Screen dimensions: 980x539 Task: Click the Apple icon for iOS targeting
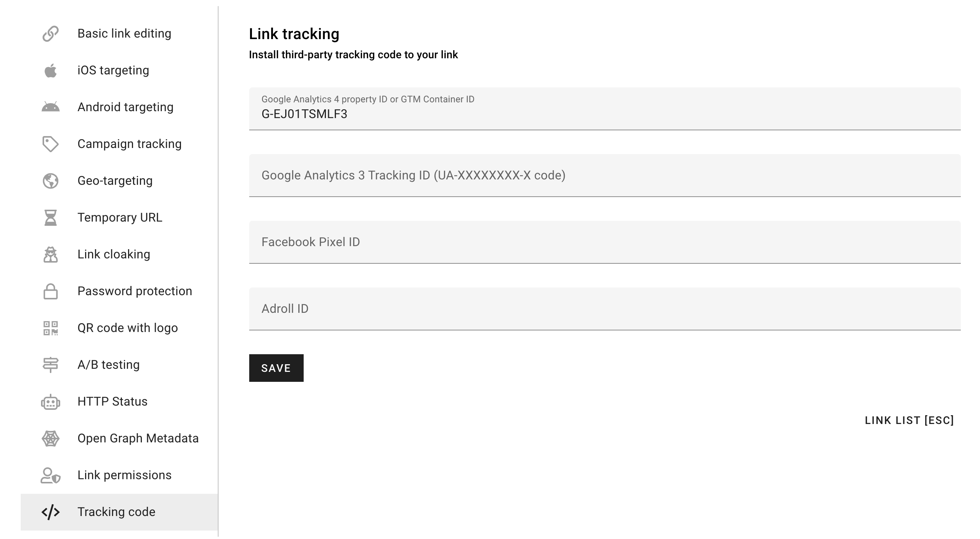click(x=50, y=71)
